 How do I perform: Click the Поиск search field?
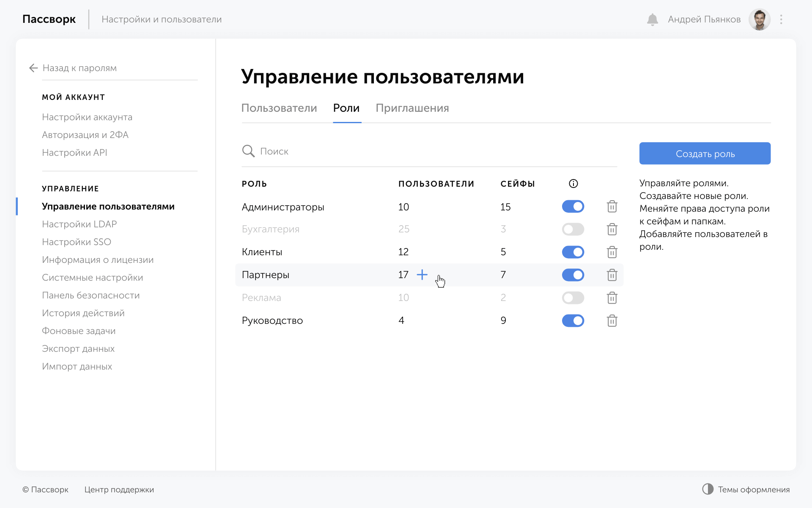click(429, 151)
